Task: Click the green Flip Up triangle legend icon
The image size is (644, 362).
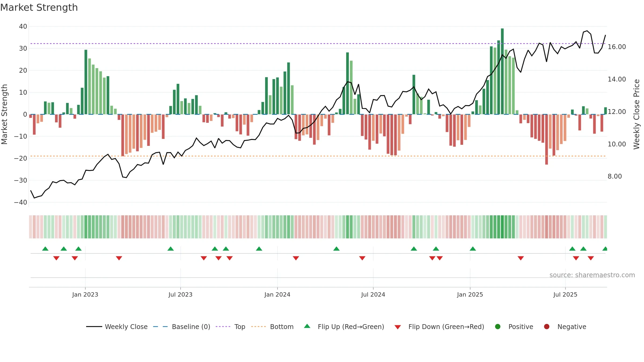Action: pos(307,326)
